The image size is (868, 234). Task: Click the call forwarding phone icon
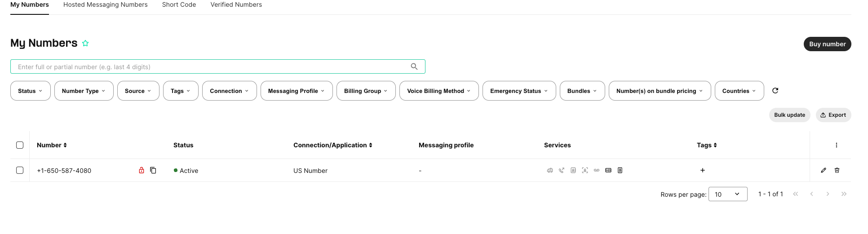(561, 170)
